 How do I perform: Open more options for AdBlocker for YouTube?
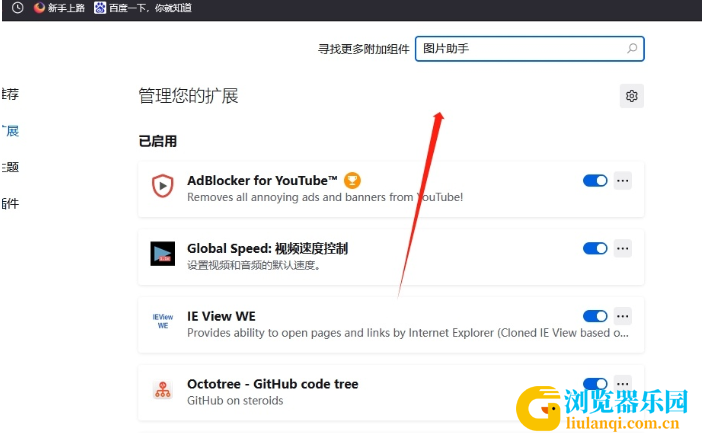(623, 180)
